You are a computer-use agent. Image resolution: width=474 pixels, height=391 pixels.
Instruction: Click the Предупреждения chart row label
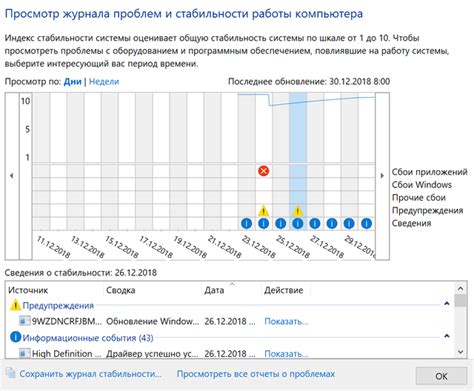(x=427, y=211)
